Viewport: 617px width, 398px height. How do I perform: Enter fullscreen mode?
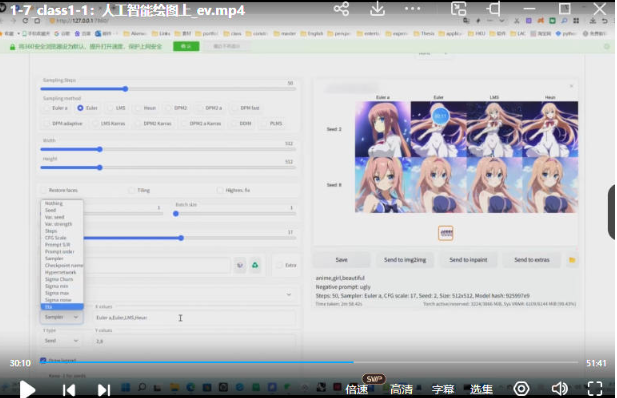pos(595,389)
